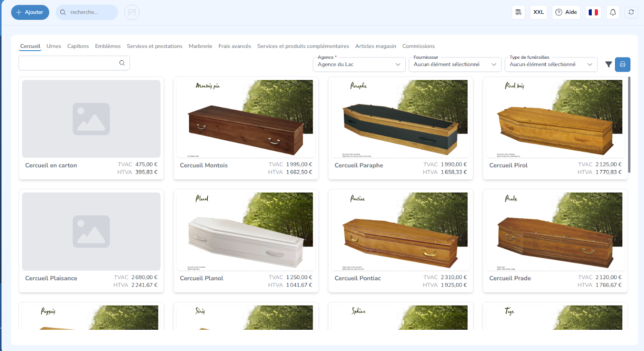Click the TVAC price 2 125,00 €
The image size is (644, 351).
point(609,164)
